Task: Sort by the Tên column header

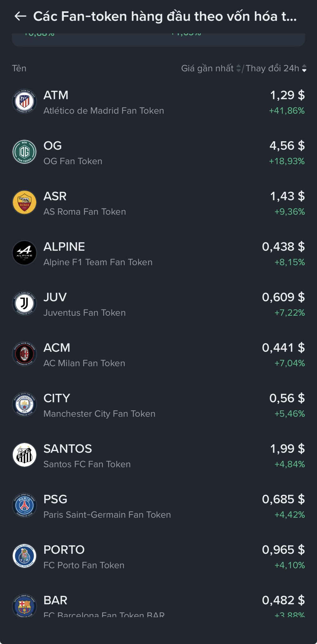Action: 19,68
